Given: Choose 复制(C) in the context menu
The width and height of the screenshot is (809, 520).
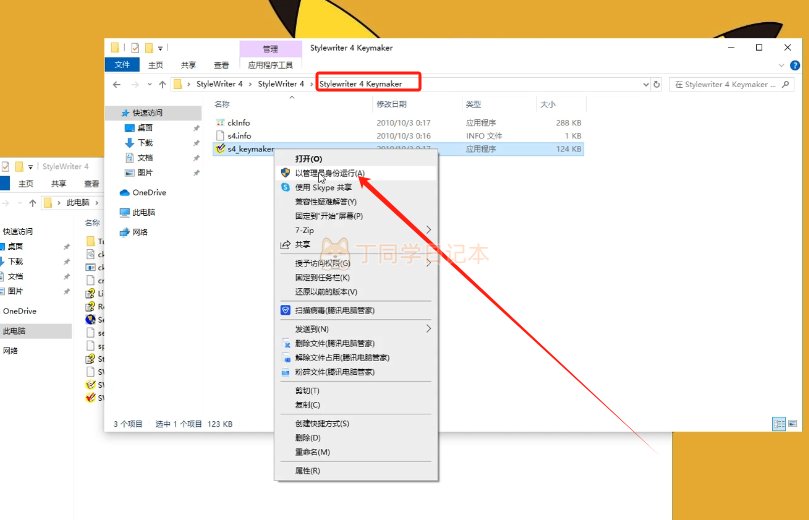Looking at the screenshot, I should coord(356,405).
